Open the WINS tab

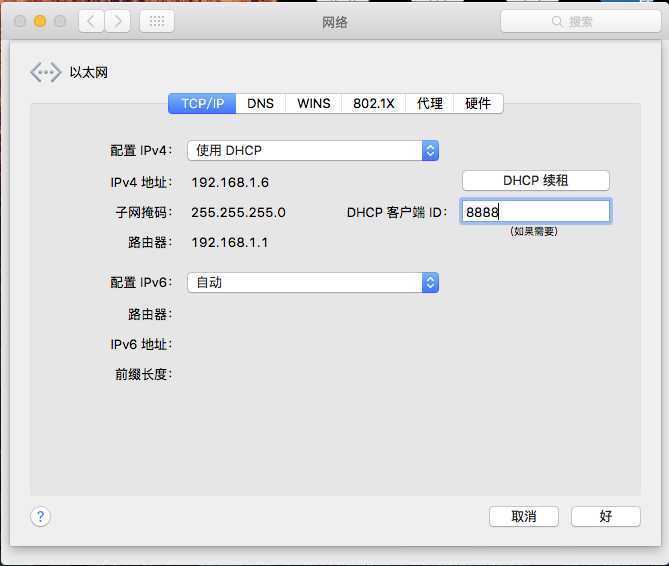314,103
